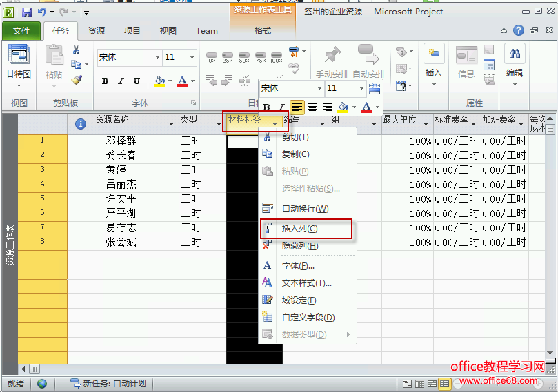
Task: Click mini toolbar font color A
Action: 366,107
